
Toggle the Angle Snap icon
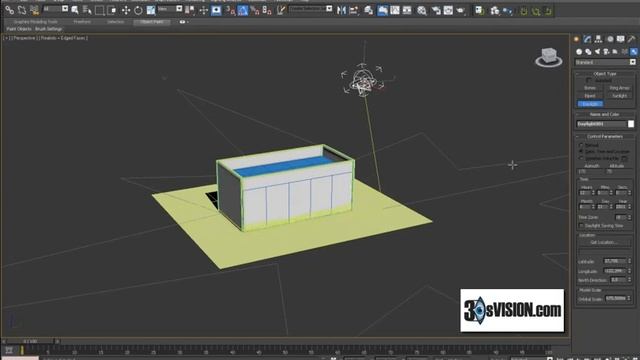(242, 10)
